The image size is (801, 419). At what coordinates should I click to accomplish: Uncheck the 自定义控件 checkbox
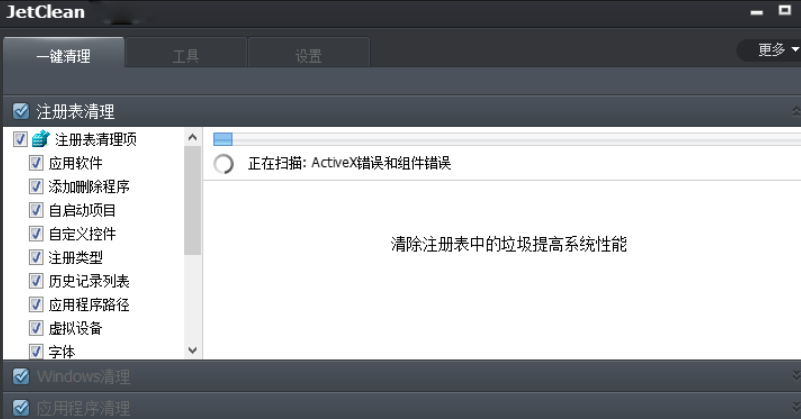click(36, 234)
